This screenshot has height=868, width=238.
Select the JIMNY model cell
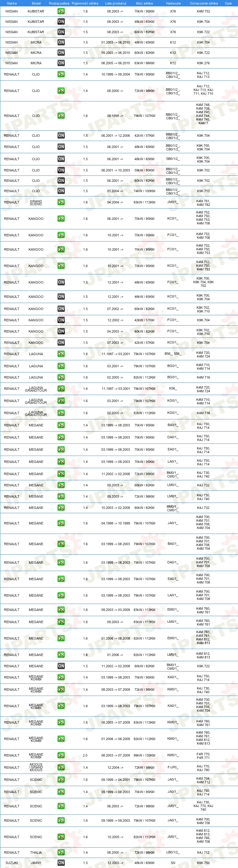[36, 863]
